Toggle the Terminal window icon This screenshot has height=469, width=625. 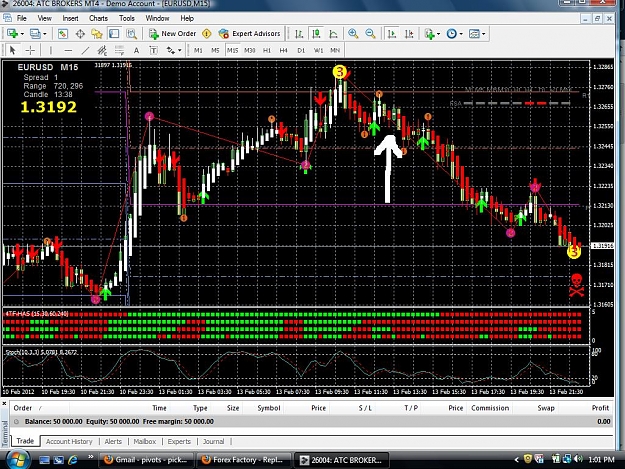tap(114, 34)
